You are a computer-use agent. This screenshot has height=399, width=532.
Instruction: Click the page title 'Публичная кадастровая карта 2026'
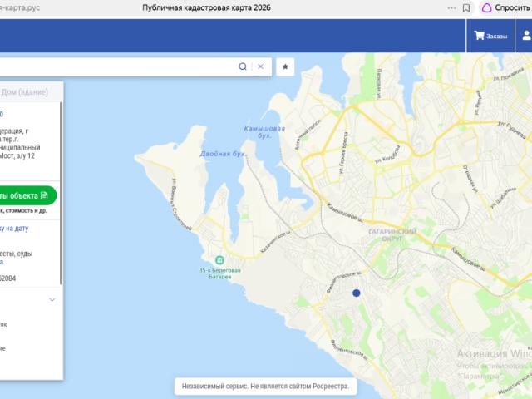tap(206, 7)
